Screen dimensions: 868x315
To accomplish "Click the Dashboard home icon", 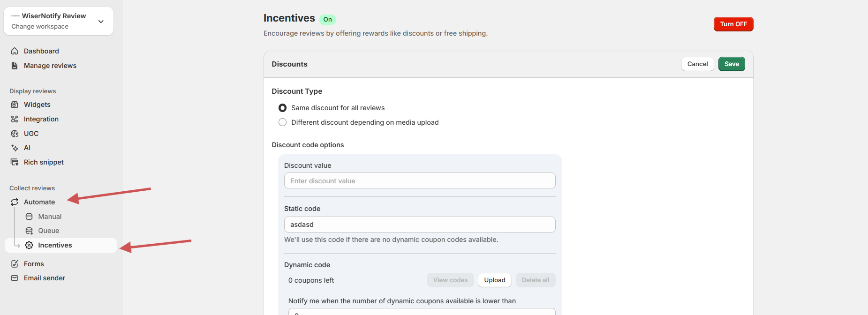I will 15,51.
